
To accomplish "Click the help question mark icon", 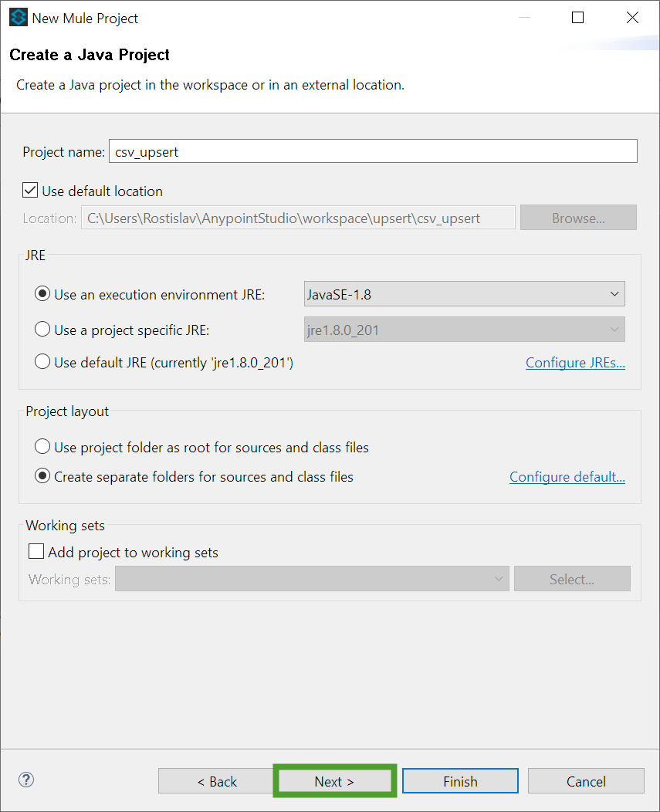I will pyautogui.click(x=26, y=780).
